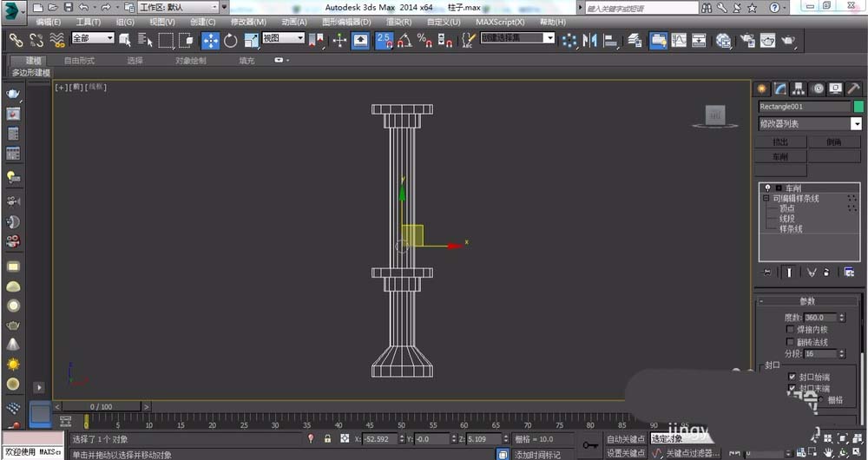The width and height of the screenshot is (868, 460).
Task: Open the Render Setup teapot icon
Action: pos(746,40)
